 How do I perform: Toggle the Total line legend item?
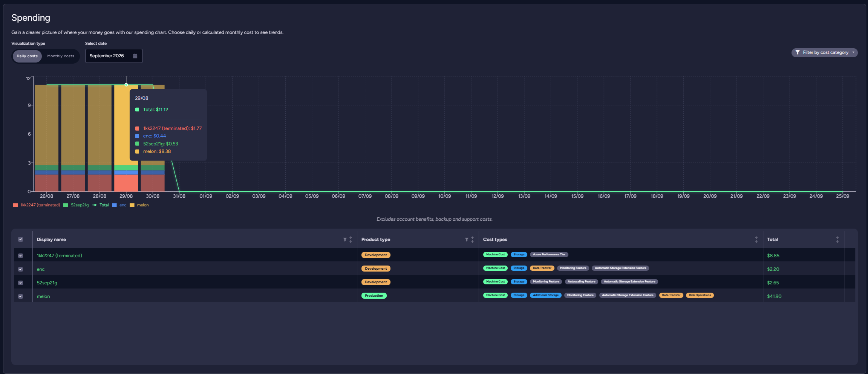[x=101, y=205]
